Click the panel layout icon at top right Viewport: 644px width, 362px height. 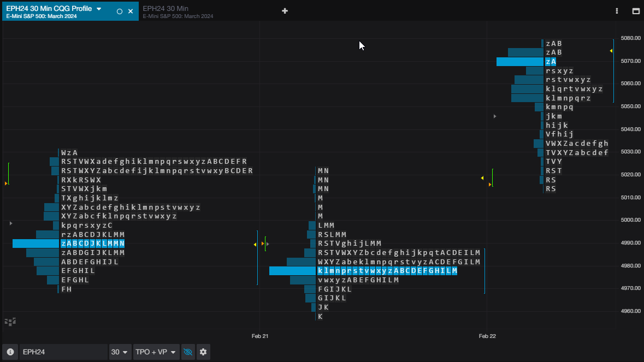point(635,10)
